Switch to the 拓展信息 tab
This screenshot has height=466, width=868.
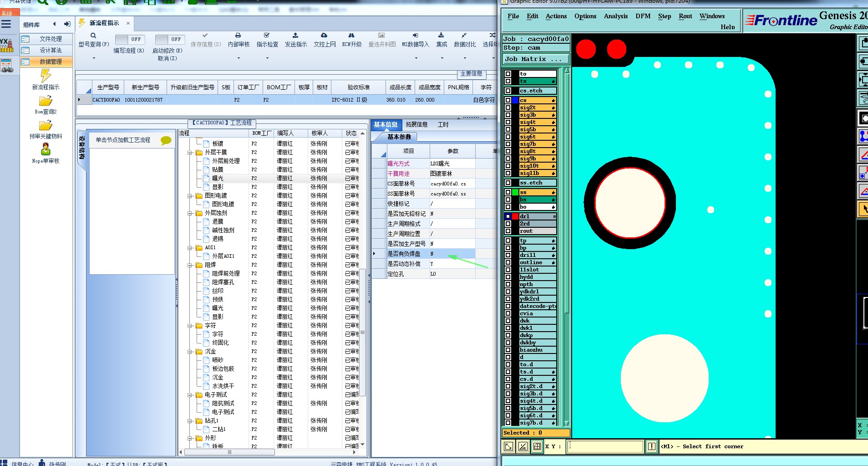(x=416, y=124)
